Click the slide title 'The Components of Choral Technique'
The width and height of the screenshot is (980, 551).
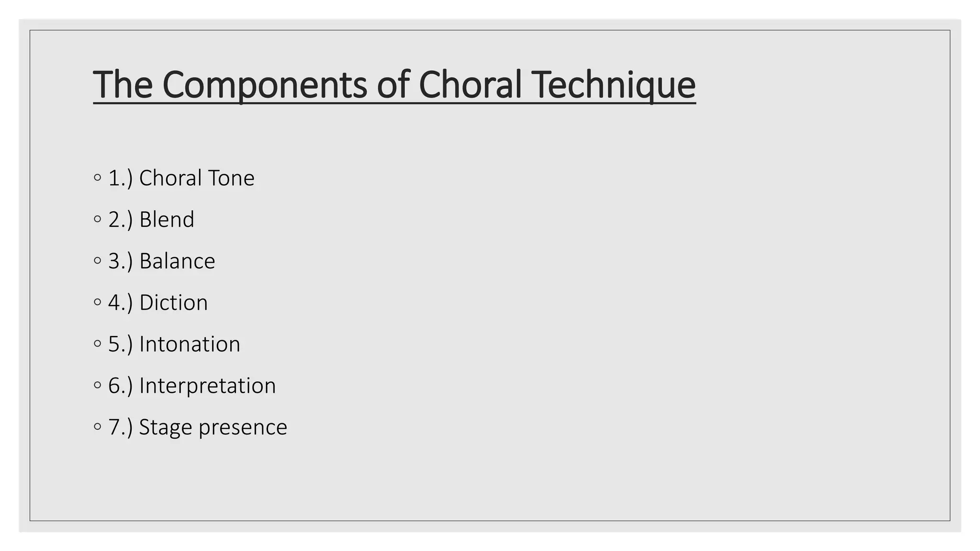tap(394, 85)
